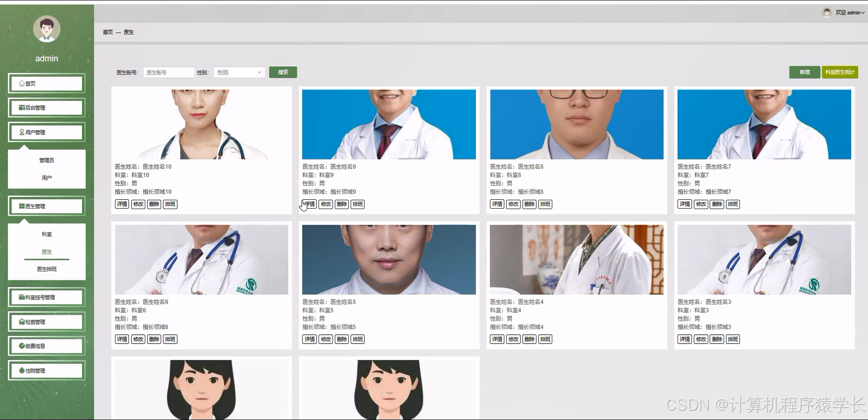Click 删除 for 医生姓名10
This screenshot has width=868, height=420.
[154, 204]
